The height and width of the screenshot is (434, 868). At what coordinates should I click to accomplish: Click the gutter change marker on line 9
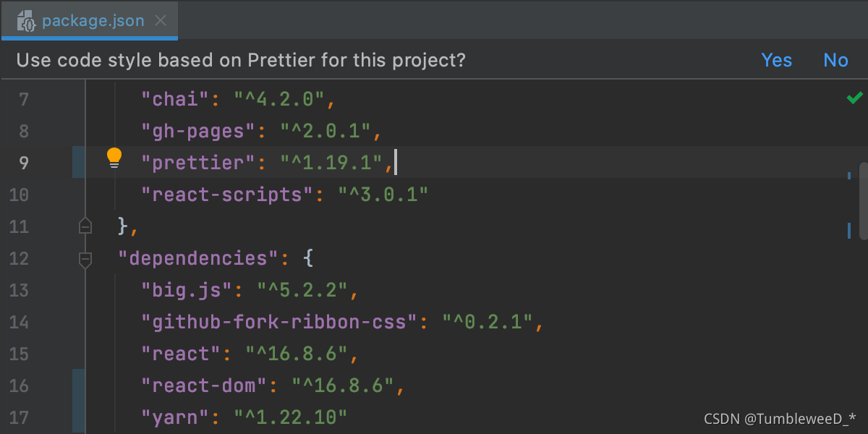tap(79, 162)
